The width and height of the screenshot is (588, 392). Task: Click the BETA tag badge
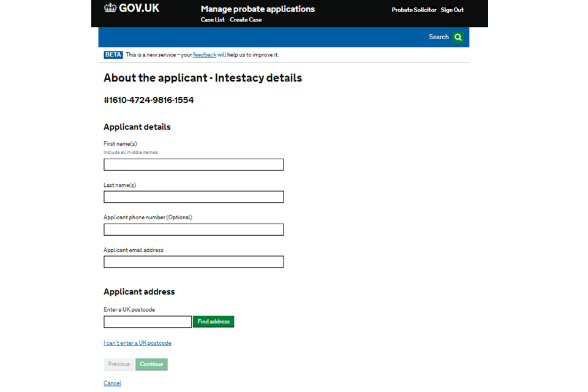(113, 55)
